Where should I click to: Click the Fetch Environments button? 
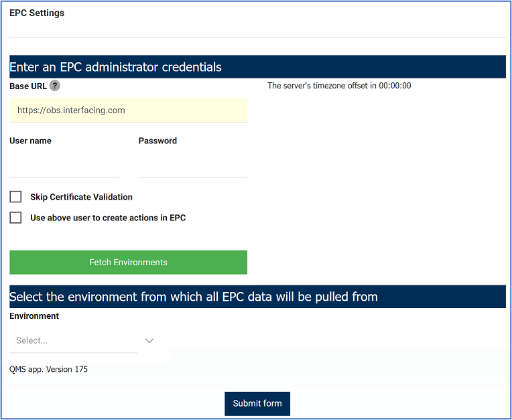[128, 262]
